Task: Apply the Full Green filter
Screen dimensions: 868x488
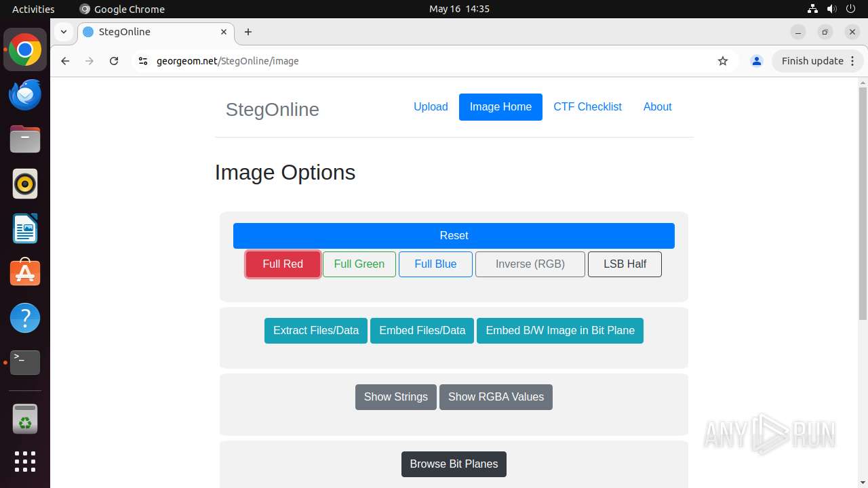Action: pyautogui.click(x=359, y=264)
